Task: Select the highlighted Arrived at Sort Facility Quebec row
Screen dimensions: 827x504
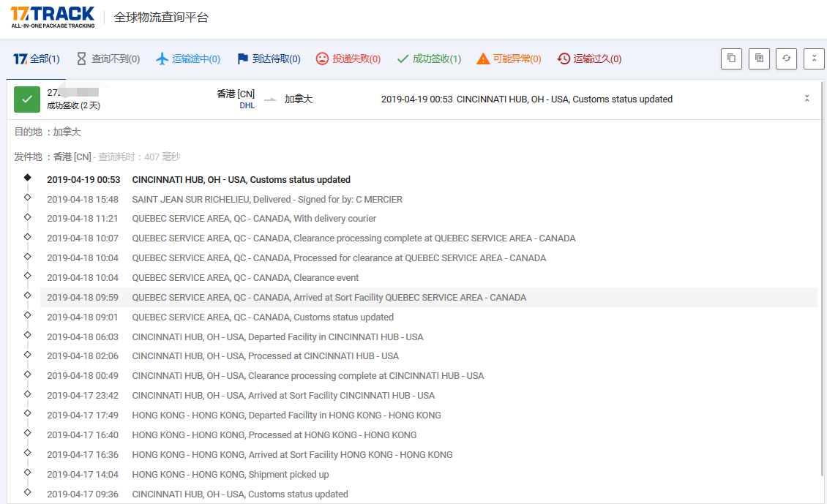Action: [x=329, y=298]
